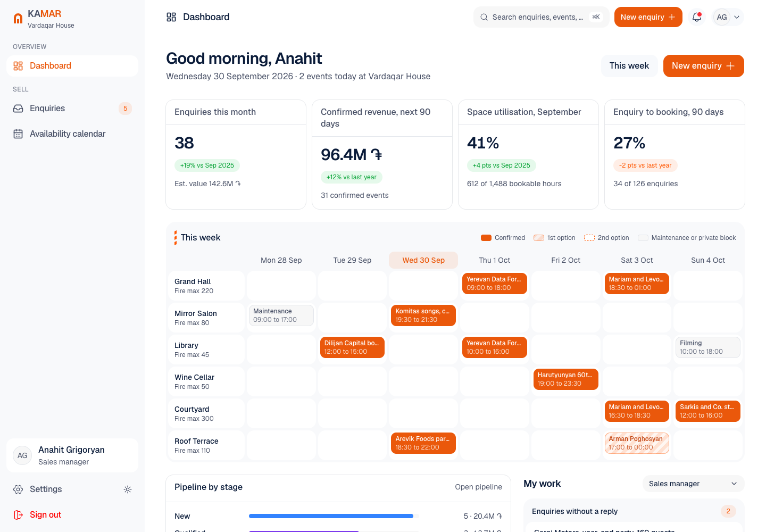Click the search enquiries field

pos(541,17)
